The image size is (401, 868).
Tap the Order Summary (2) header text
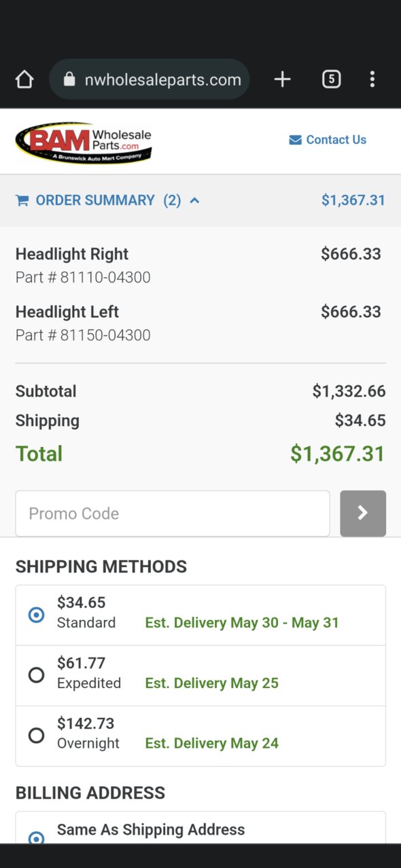pyautogui.click(x=108, y=200)
